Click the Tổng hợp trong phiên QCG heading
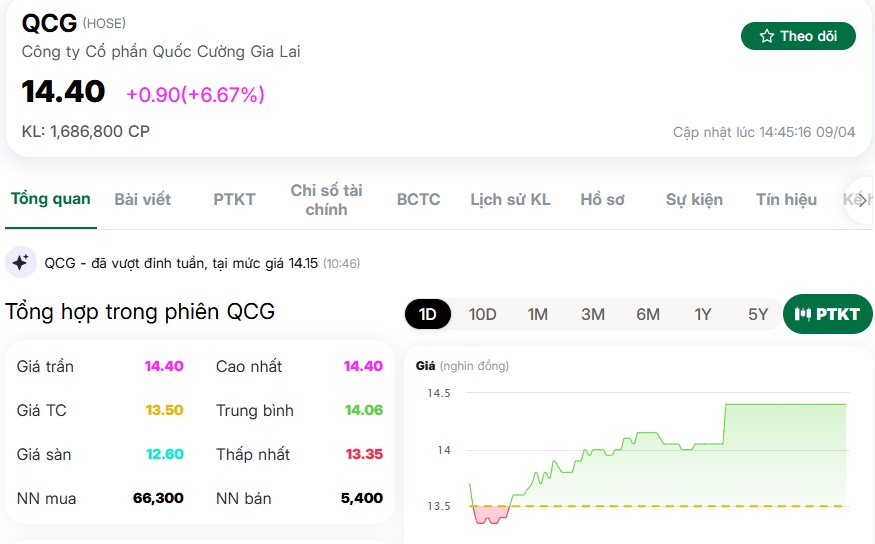The height and width of the screenshot is (544, 875). (140, 311)
